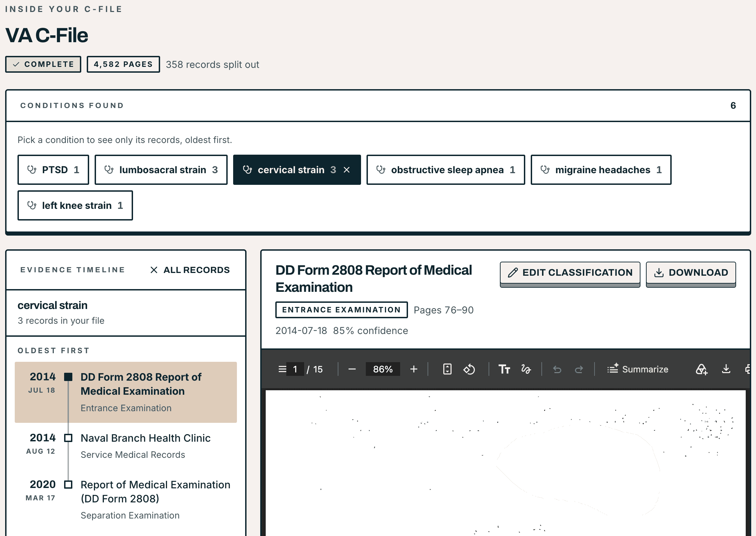Click the 'Pages 76–90' text
756x536 pixels.
(x=444, y=310)
